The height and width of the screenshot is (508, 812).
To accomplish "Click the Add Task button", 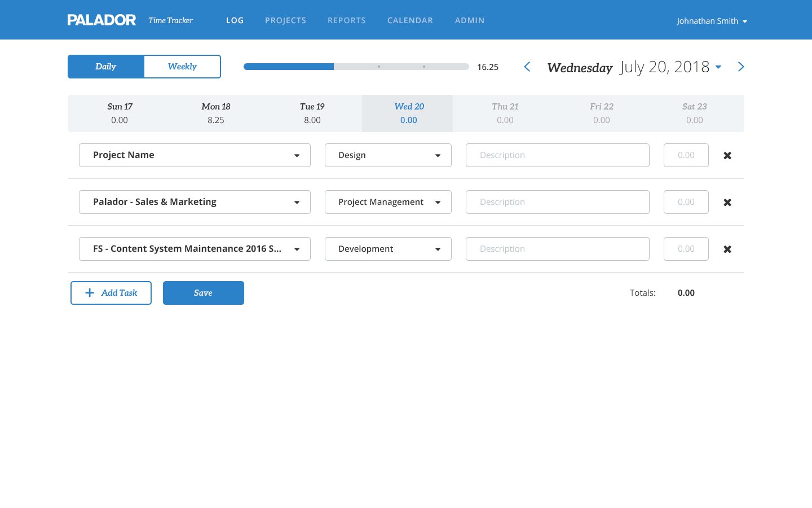I will click(x=111, y=293).
